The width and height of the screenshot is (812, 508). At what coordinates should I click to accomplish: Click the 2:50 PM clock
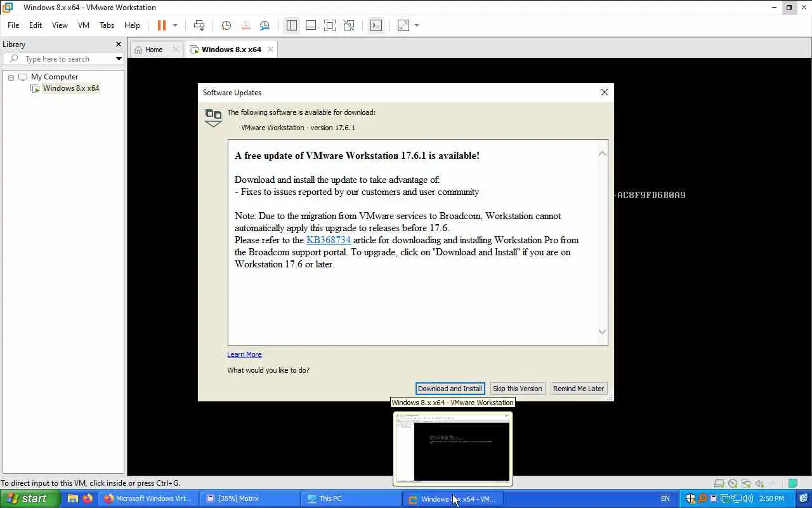click(x=771, y=498)
